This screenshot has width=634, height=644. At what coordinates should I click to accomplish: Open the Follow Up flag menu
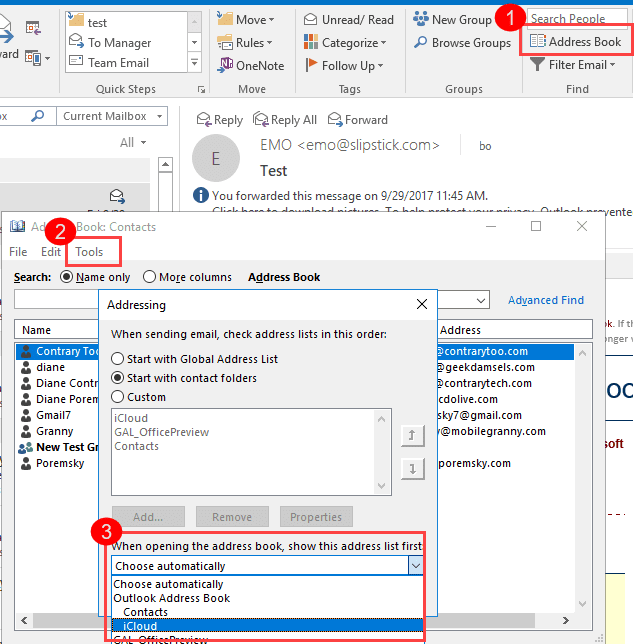[344, 65]
